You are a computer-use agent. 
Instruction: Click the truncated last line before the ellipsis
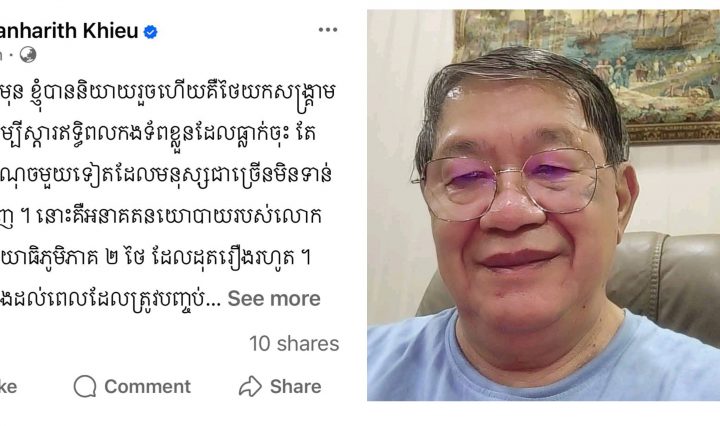110,299
